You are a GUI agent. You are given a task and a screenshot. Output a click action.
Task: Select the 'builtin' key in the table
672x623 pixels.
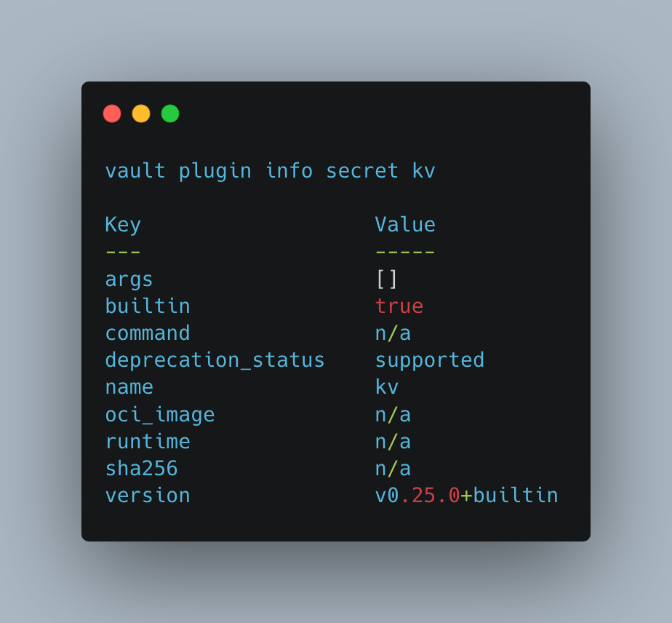pyautogui.click(x=148, y=306)
